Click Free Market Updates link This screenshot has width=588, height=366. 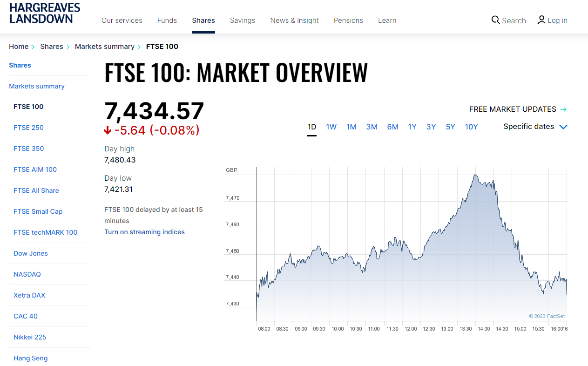[x=513, y=109]
